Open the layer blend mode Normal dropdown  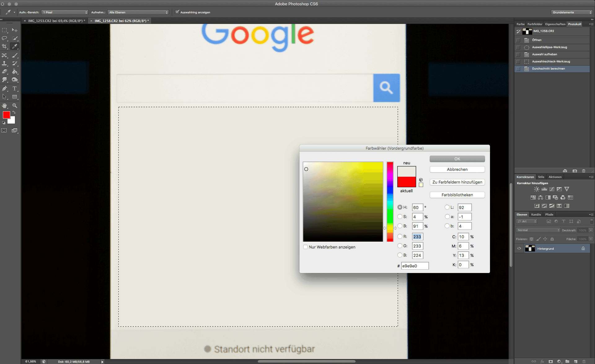tap(538, 230)
